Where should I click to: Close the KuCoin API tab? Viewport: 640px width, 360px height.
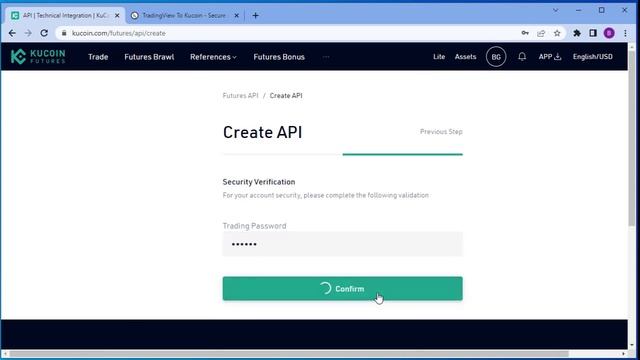point(117,16)
